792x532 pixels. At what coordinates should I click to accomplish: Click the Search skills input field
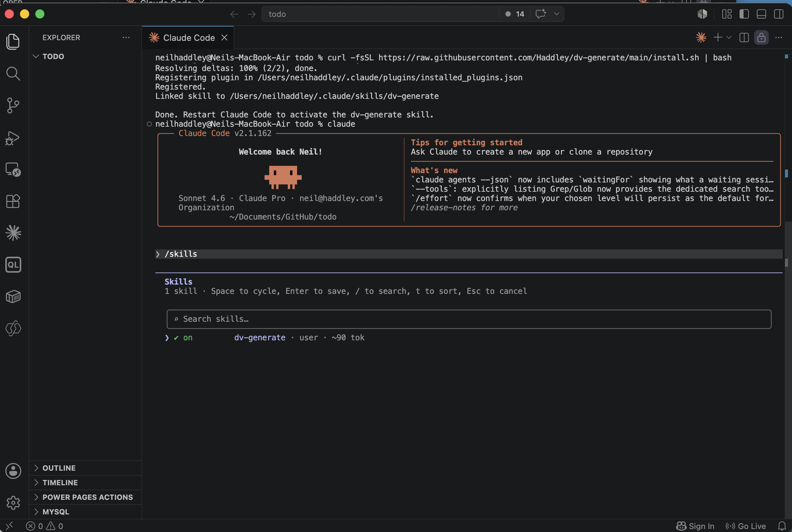[x=469, y=319]
